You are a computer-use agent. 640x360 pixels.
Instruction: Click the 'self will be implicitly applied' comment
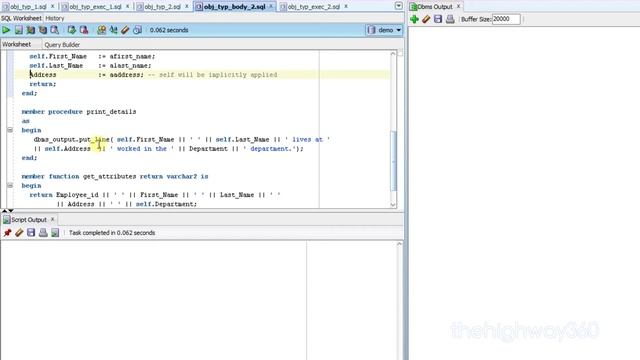point(213,75)
